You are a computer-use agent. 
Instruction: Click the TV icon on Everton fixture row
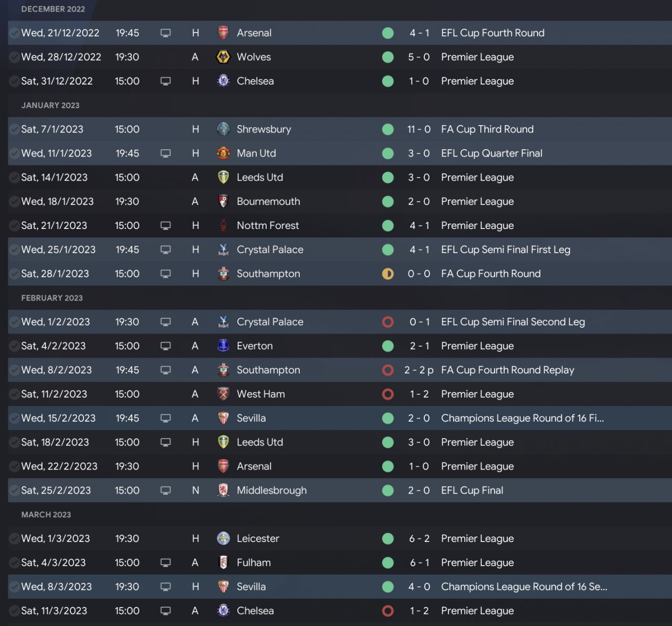tap(165, 346)
